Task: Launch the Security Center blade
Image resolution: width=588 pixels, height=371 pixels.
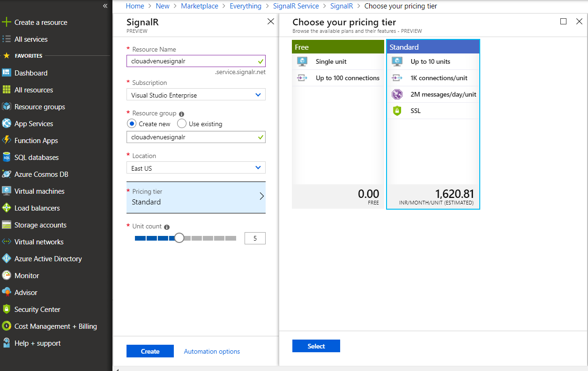Action: click(37, 309)
